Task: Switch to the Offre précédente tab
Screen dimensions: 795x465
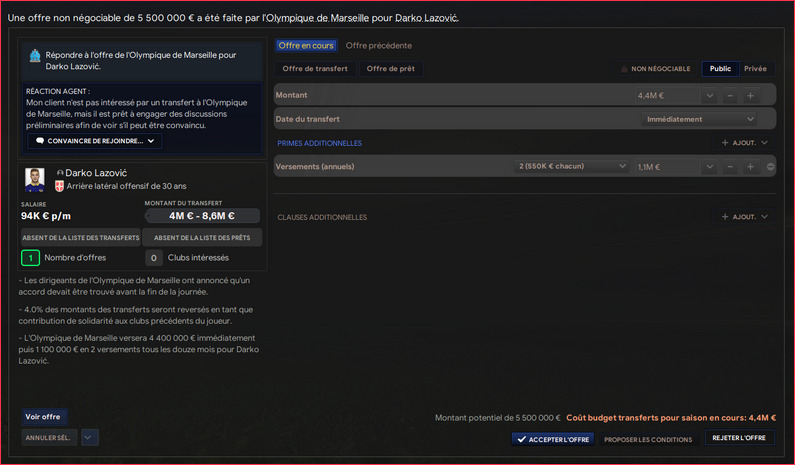Action: pos(378,46)
